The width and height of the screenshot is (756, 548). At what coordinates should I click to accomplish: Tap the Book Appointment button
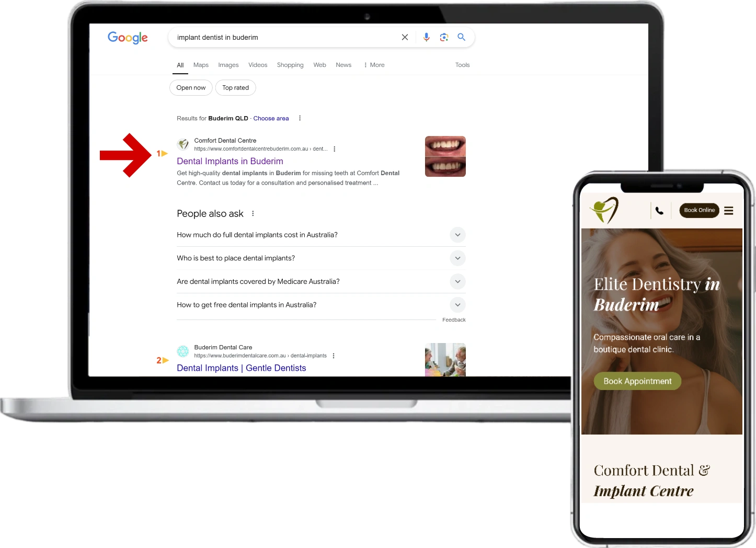(x=637, y=381)
